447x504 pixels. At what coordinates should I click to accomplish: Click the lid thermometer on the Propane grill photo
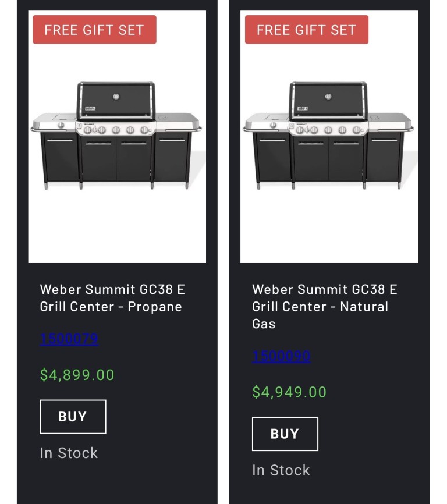pyautogui.click(x=116, y=96)
